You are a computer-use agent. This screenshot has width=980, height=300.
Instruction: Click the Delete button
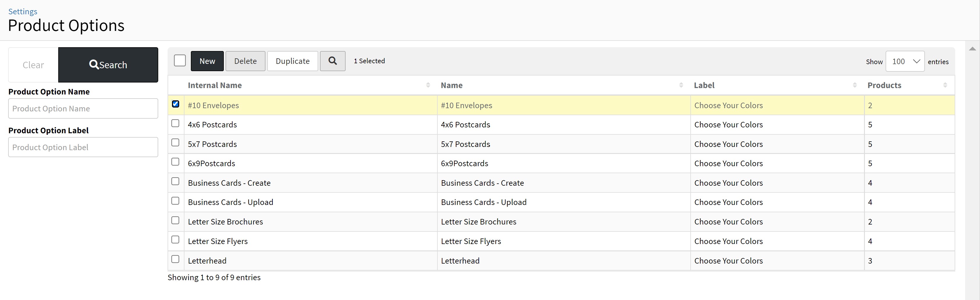[245, 61]
